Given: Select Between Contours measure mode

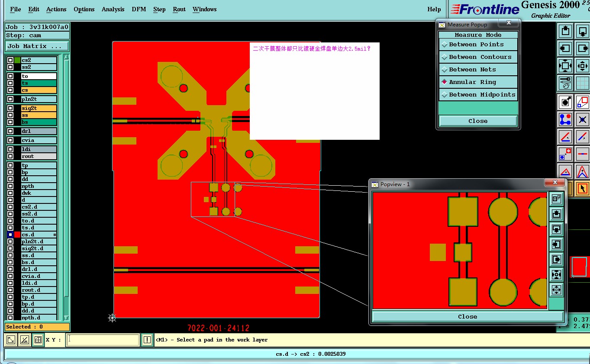Looking at the screenshot, I should pos(478,57).
